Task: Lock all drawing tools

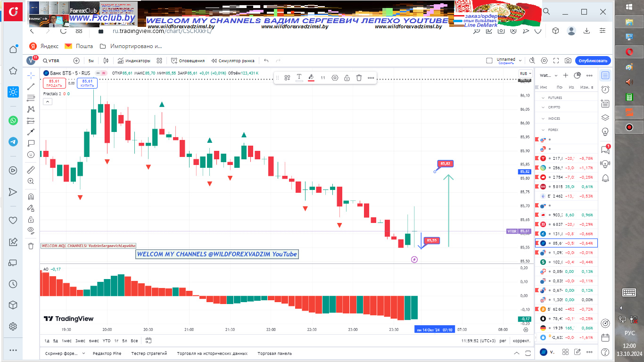Action: tap(31, 219)
